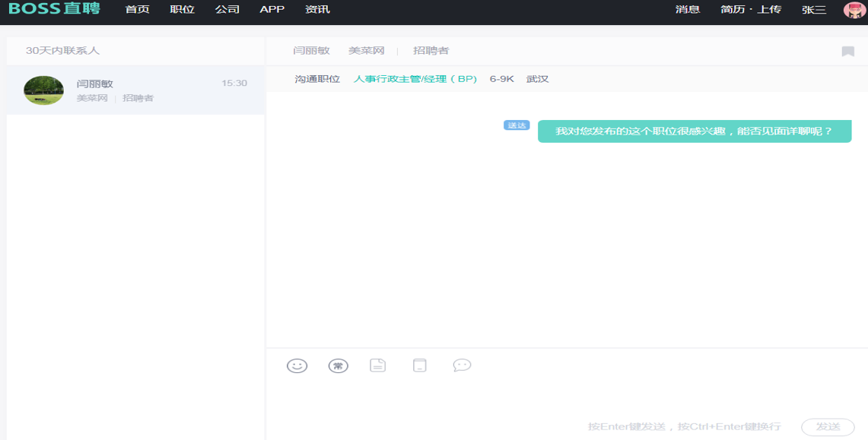
Task: Click the bookmark flag icon in chat header
Action: [847, 52]
